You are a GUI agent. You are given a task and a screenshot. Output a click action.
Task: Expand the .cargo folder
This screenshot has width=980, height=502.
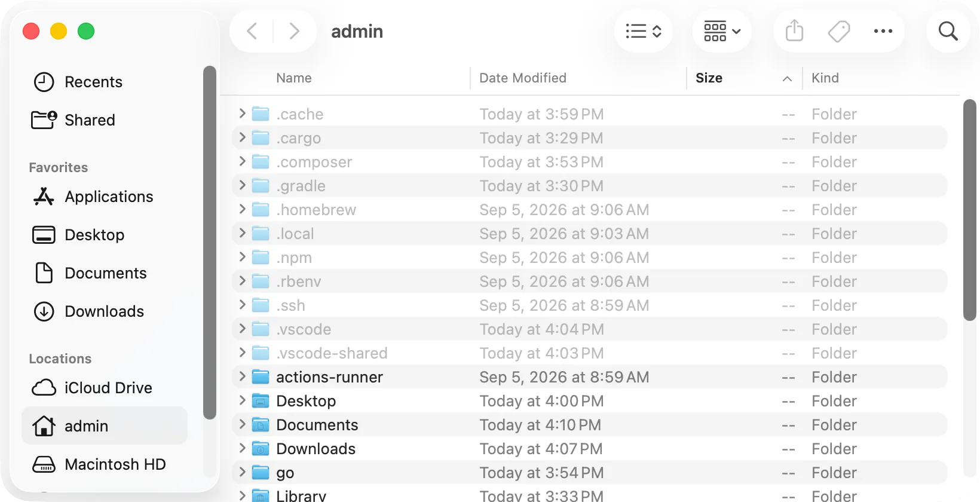242,137
